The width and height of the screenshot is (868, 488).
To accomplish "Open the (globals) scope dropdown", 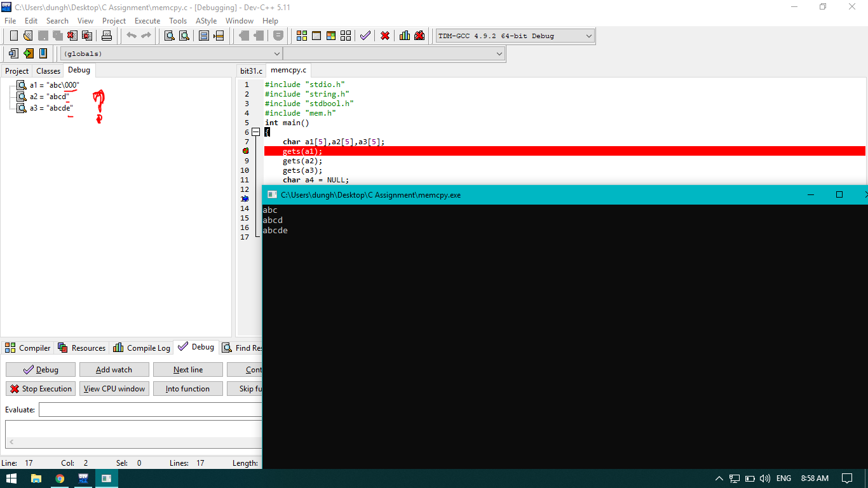I will point(170,54).
